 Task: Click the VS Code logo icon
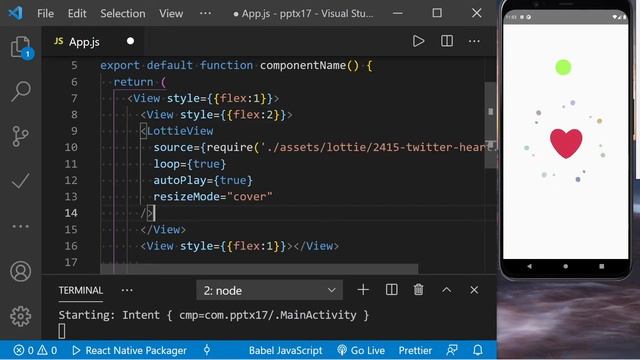point(16,13)
